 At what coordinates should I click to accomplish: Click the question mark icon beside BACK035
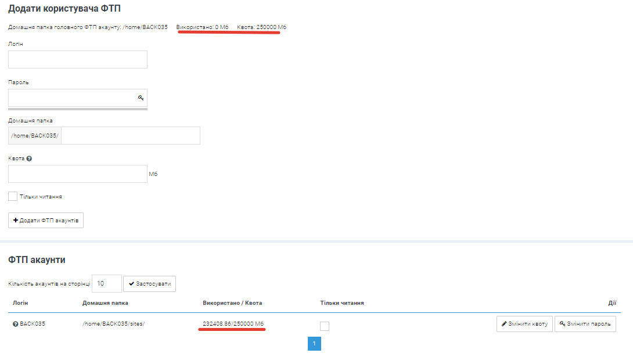pyautogui.click(x=16, y=324)
